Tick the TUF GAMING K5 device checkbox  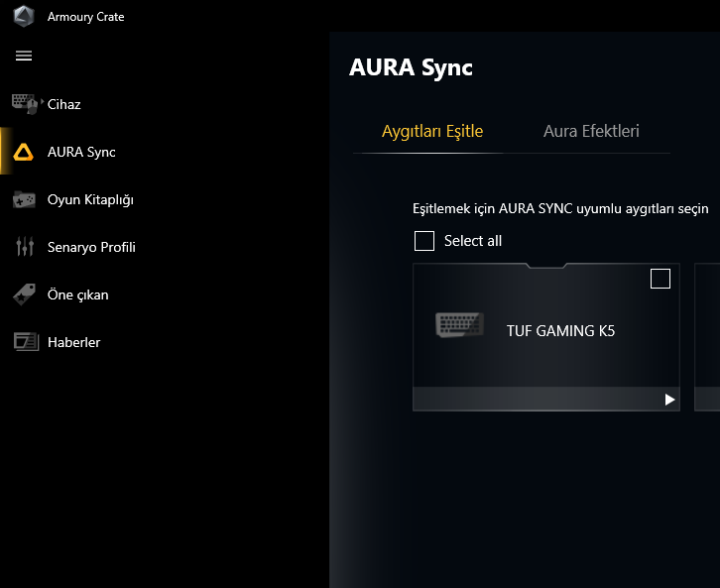(660, 279)
